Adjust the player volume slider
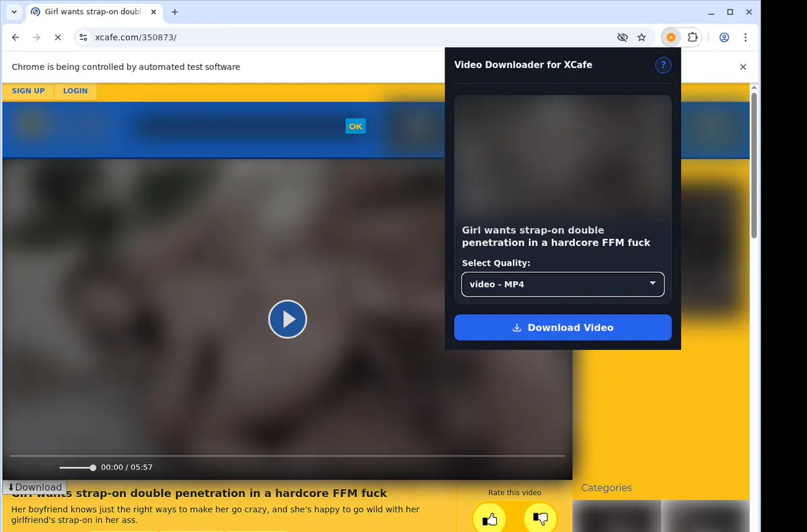The height and width of the screenshot is (532, 807). point(77,467)
